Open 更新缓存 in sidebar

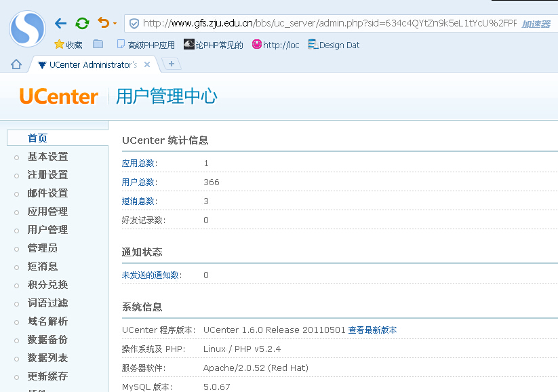[47, 376]
